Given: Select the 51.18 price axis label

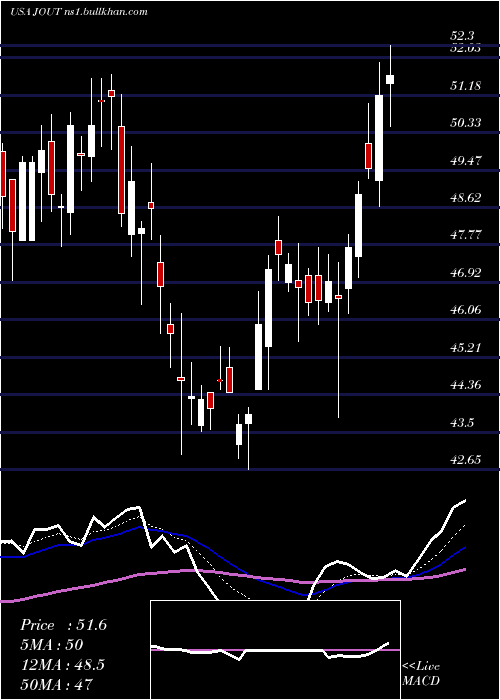Looking at the screenshot, I should coord(466,85).
